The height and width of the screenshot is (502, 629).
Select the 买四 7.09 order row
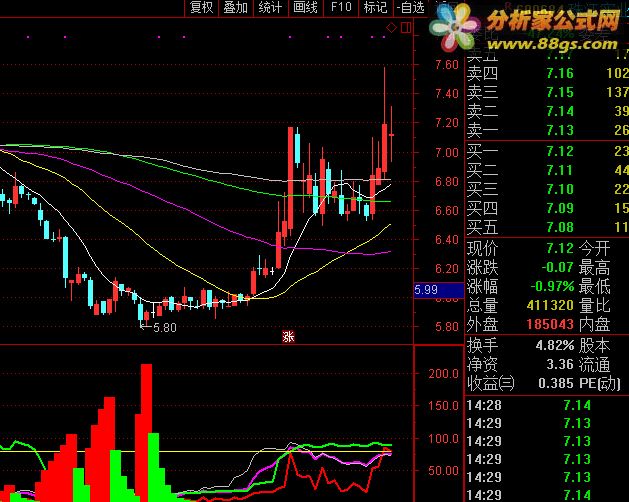point(547,208)
